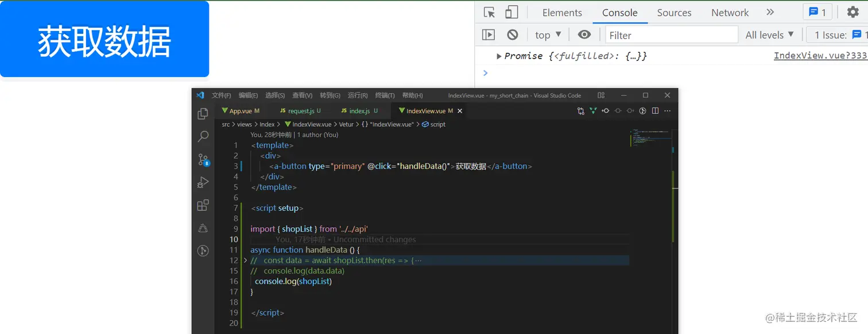868x334 pixels.
Task: Open the Sources tab in DevTools
Action: point(674,13)
